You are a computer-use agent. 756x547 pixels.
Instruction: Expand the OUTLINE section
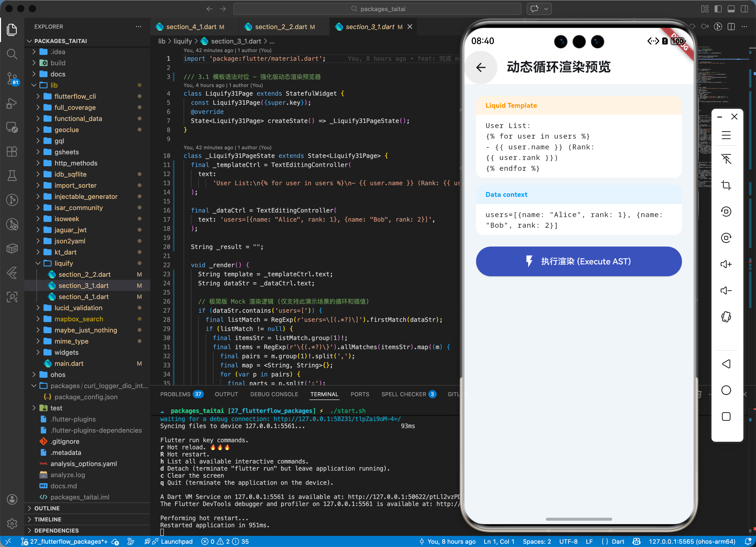pyautogui.click(x=47, y=508)
